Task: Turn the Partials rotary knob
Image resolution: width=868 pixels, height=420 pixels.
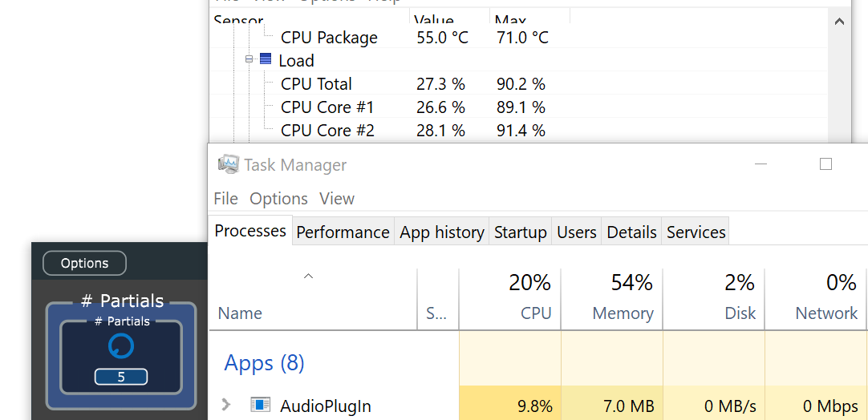Action: point(121,346)
